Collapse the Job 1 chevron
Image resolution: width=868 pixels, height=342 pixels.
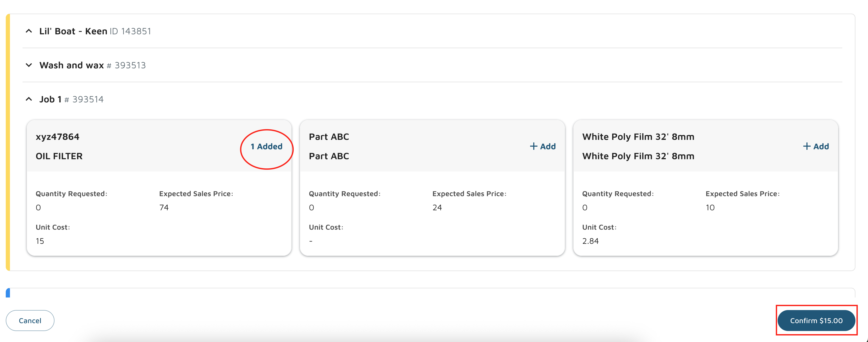[29, 99]
